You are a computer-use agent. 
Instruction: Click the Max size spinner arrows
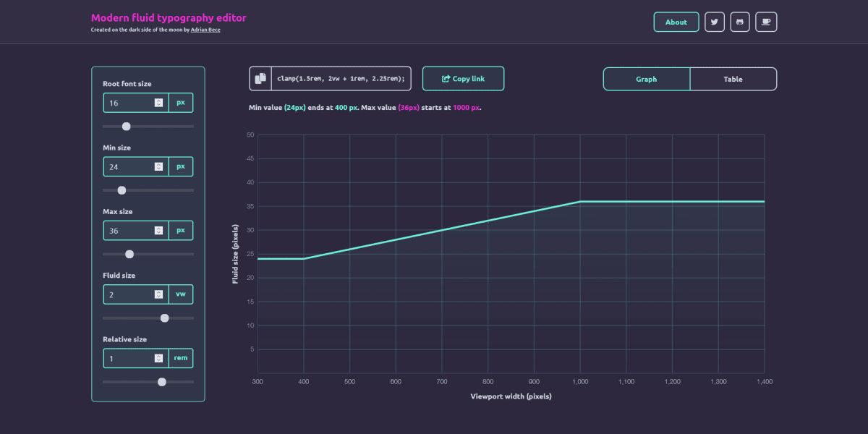(x=158, y=231)
